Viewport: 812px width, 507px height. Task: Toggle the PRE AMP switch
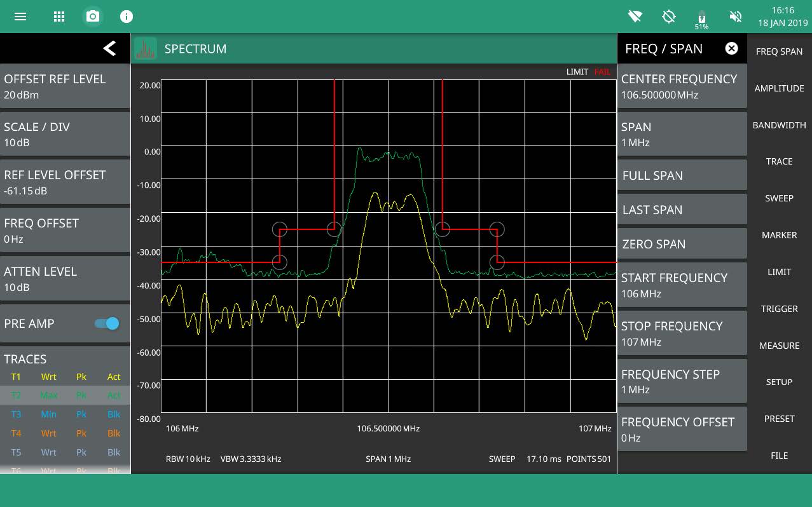[x=107, y=323]
